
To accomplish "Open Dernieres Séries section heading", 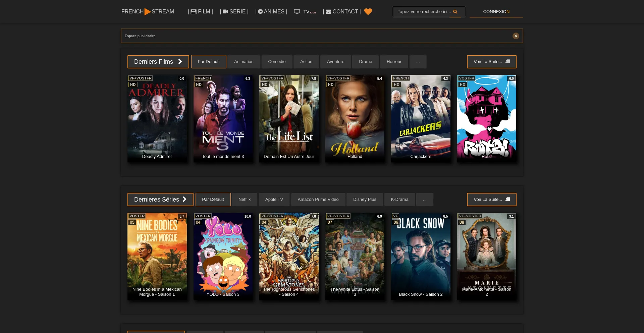I will point(160,200).
